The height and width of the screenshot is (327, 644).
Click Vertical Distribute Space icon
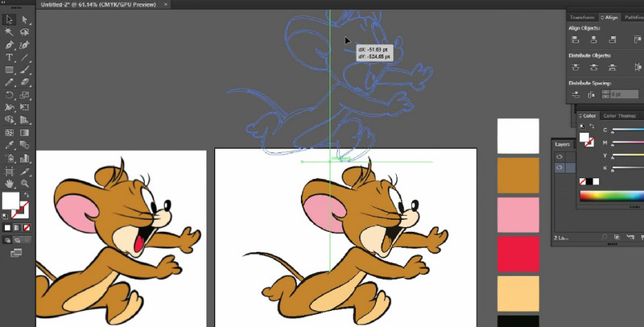(576, 94)
